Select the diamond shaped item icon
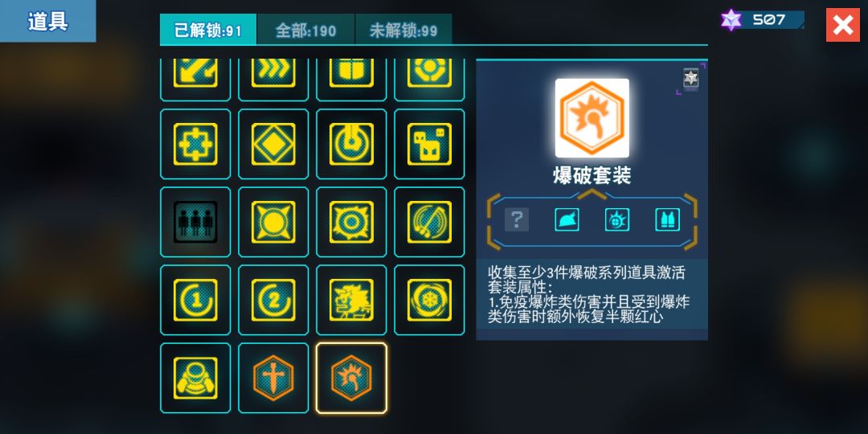Image resolution: width=868 pixels, height=434 pixels. point(273,144)
